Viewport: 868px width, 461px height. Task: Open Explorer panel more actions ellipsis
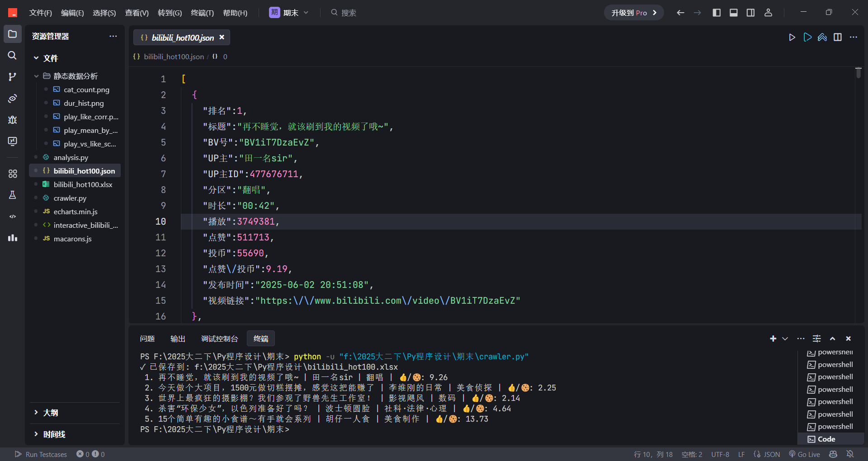tap(113, 36)
